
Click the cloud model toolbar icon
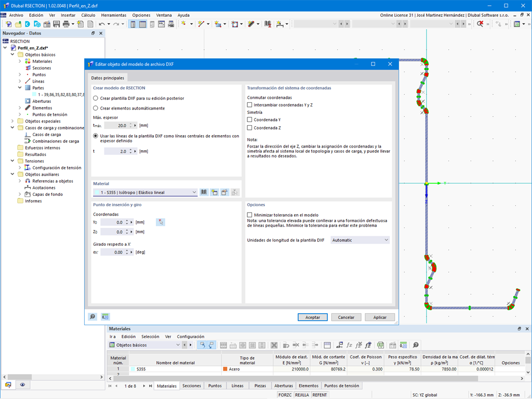(x=37, y=24)
